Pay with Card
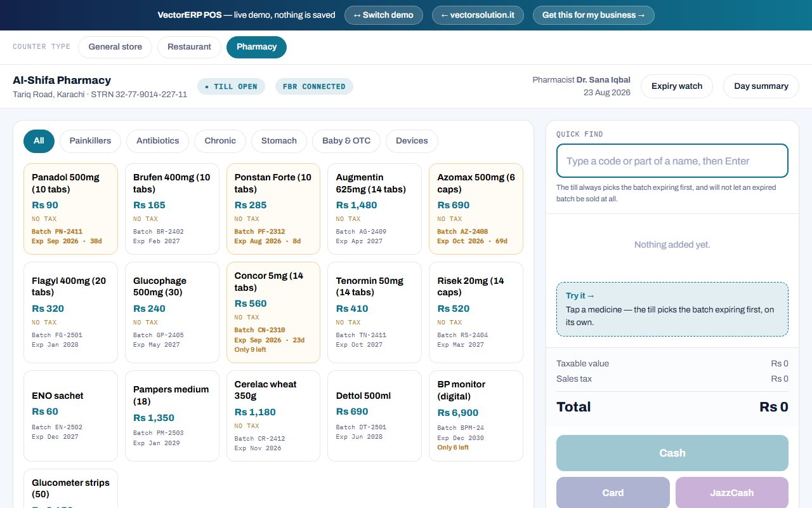Image resolution: width=812 pixels, height=508 pixels. 613,493
